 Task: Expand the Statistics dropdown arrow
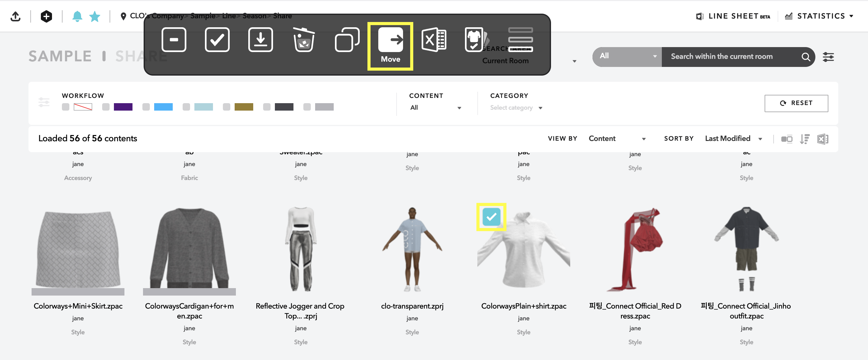[x=851, y=16]
